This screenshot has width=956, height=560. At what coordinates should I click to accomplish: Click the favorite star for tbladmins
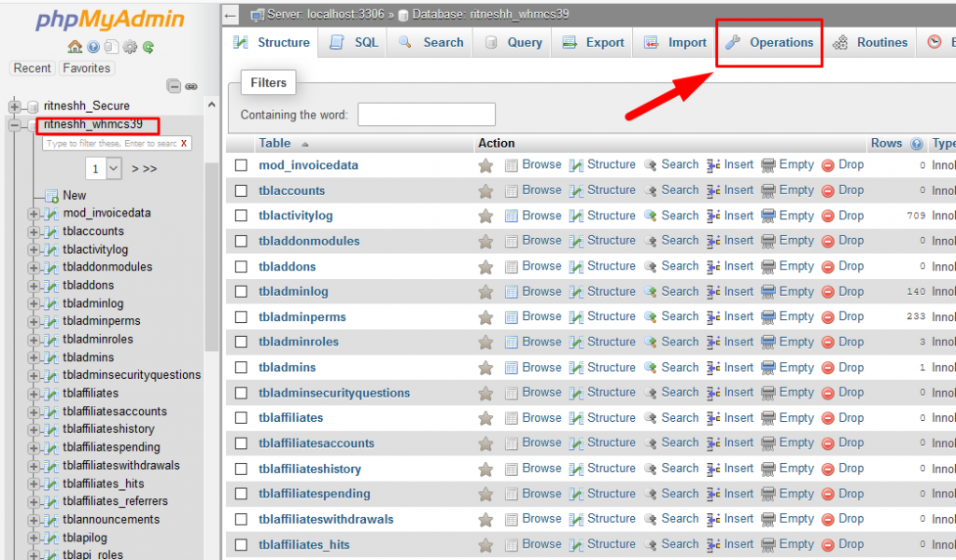coord(485,368)
